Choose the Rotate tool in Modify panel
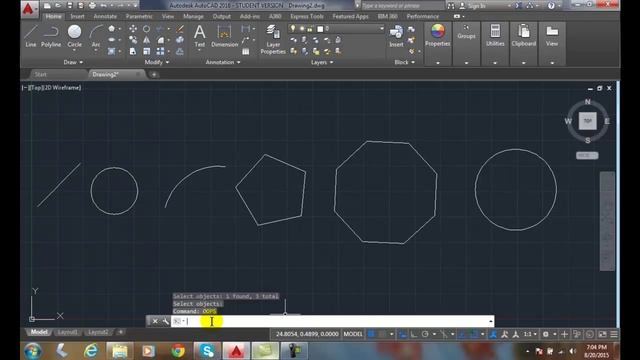The height and width of the screenshot is (360, 640). 146,29
